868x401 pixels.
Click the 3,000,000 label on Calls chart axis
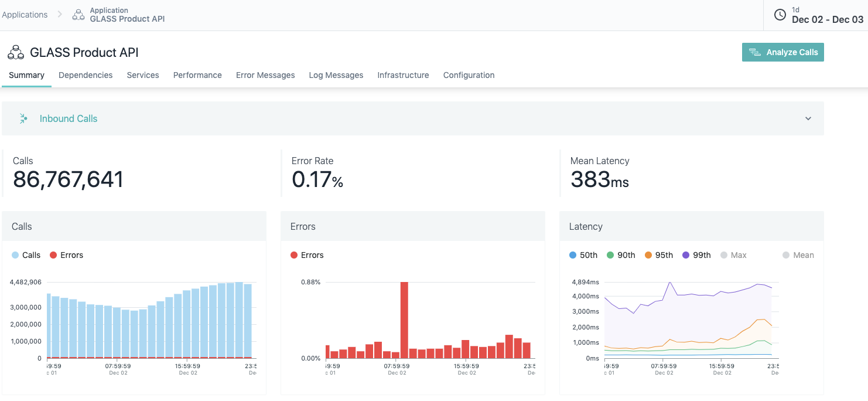pyautogui.click(x=26, y=307)
